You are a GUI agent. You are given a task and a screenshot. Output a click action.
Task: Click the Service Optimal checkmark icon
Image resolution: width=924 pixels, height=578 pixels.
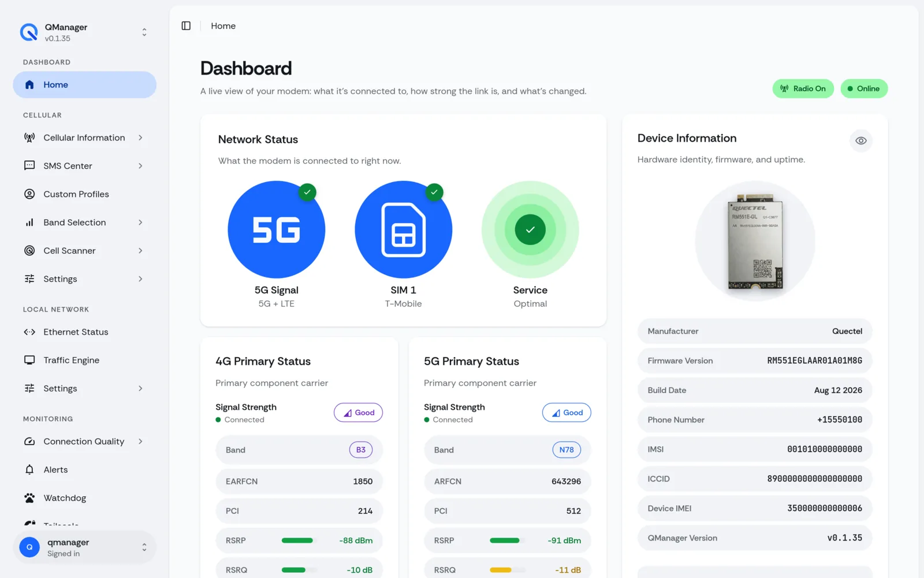(x=530, y=229)
